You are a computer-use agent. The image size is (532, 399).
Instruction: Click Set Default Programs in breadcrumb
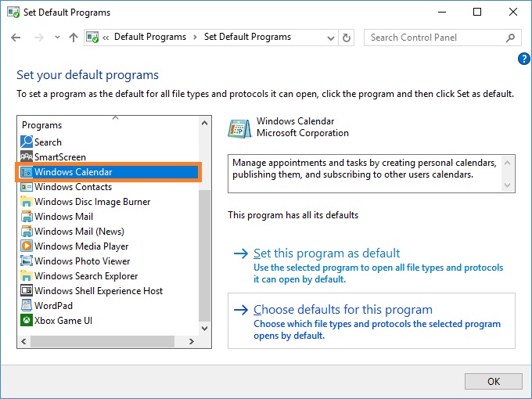pyautogui.click(x=247, y=37)
